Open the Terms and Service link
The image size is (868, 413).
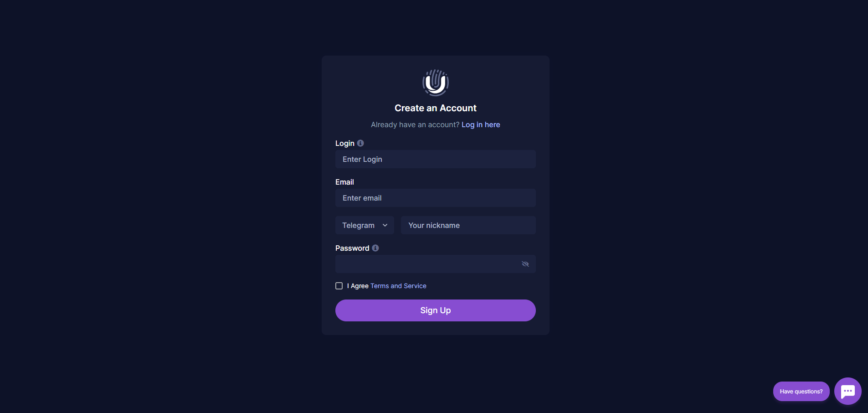[398, 286]
